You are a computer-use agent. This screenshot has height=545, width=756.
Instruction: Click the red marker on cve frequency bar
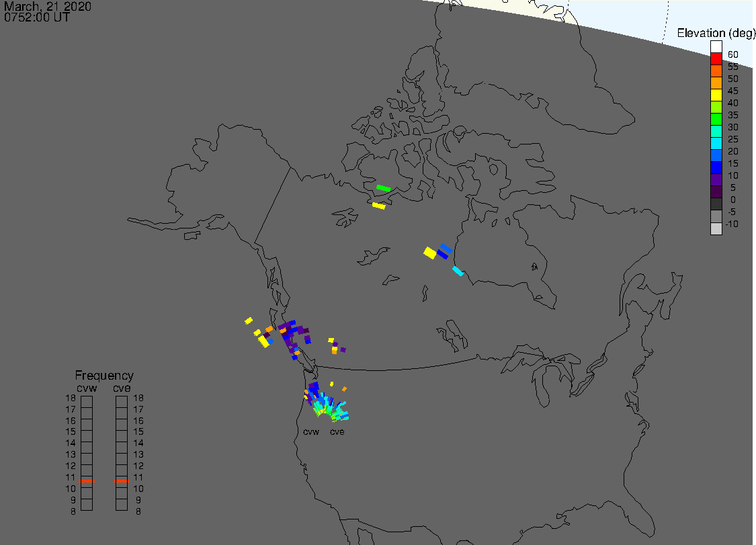pos(122,481)
